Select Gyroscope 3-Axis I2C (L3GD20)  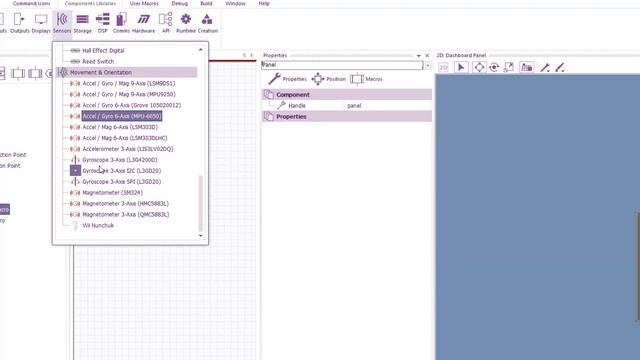tap(122, 171)
